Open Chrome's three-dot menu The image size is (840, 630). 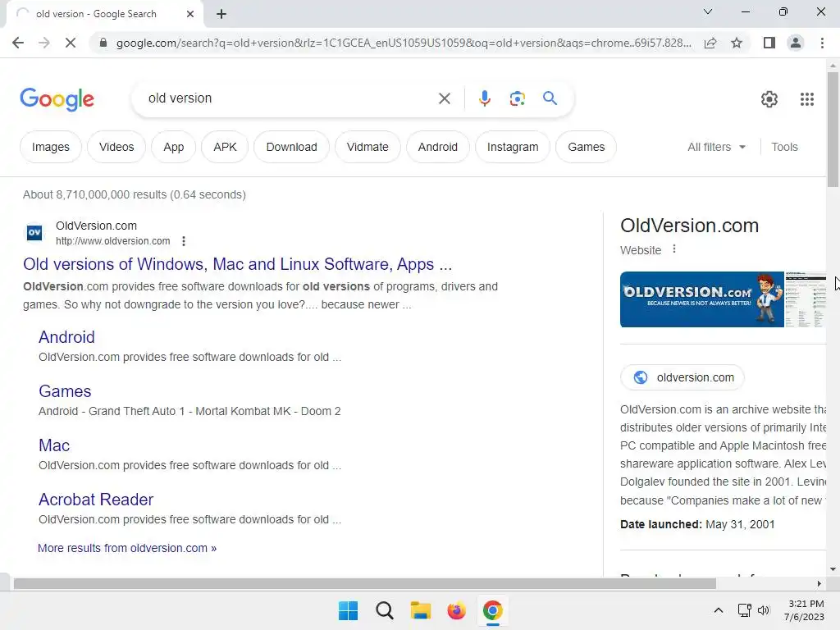point(822,43)
